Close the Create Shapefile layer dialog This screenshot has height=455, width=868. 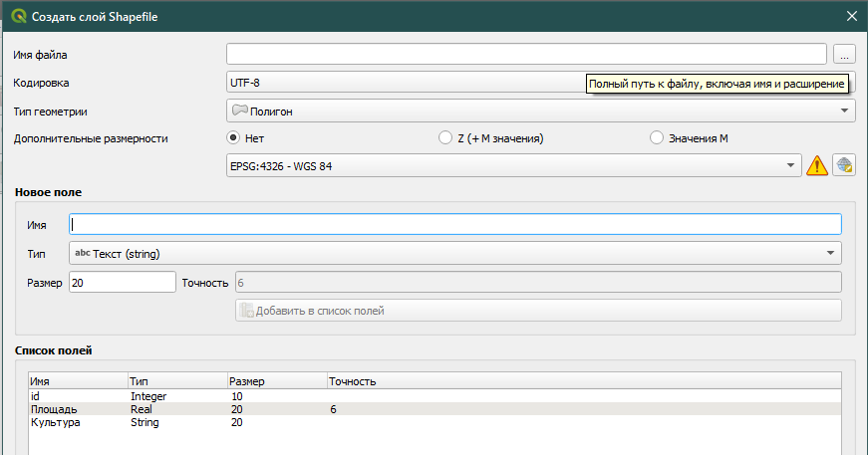(851, 15)
